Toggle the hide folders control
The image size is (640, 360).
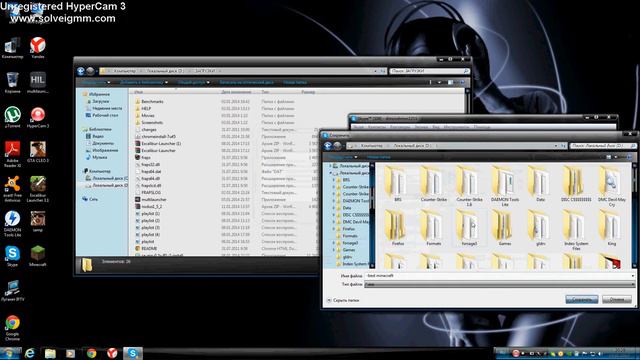(x=343, y=300)
